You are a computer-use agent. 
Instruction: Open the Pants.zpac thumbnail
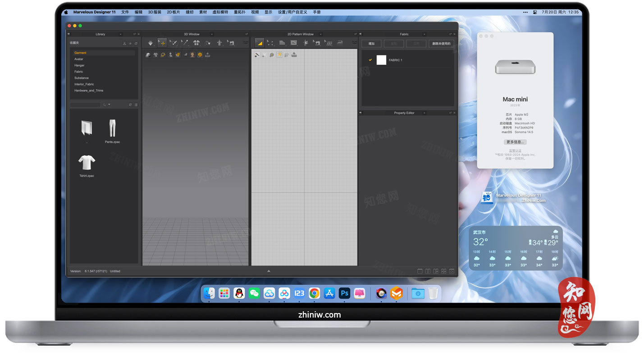pos(112,128)
